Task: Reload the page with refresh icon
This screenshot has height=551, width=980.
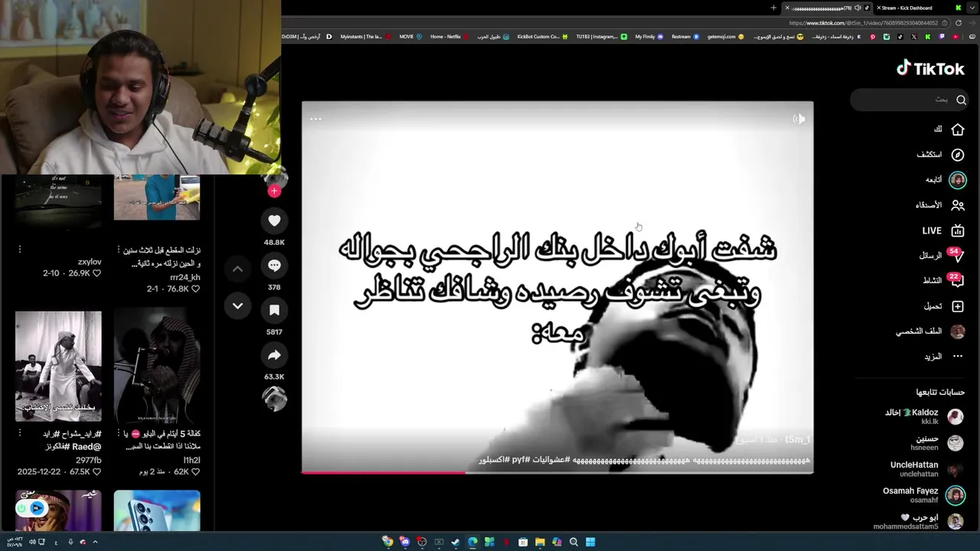Action: [x=959, y=23]
